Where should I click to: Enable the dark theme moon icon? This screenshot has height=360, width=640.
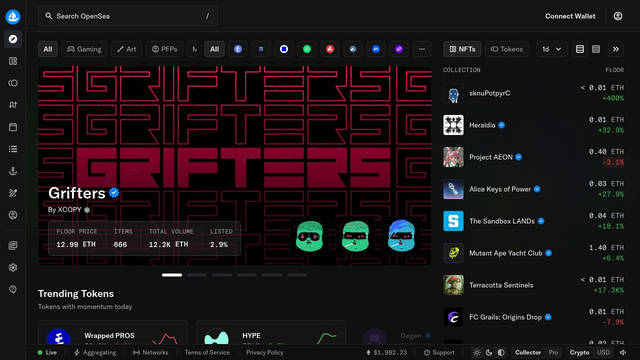[489, 353]
